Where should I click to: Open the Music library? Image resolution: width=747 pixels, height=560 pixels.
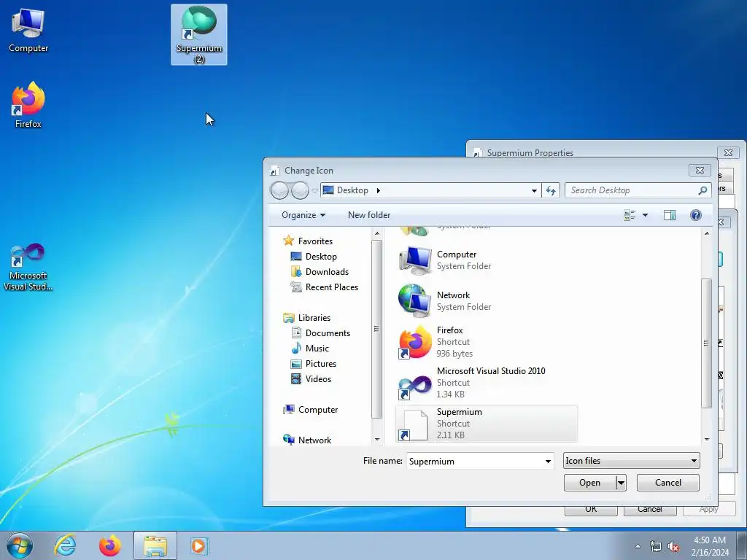(310, 348)
